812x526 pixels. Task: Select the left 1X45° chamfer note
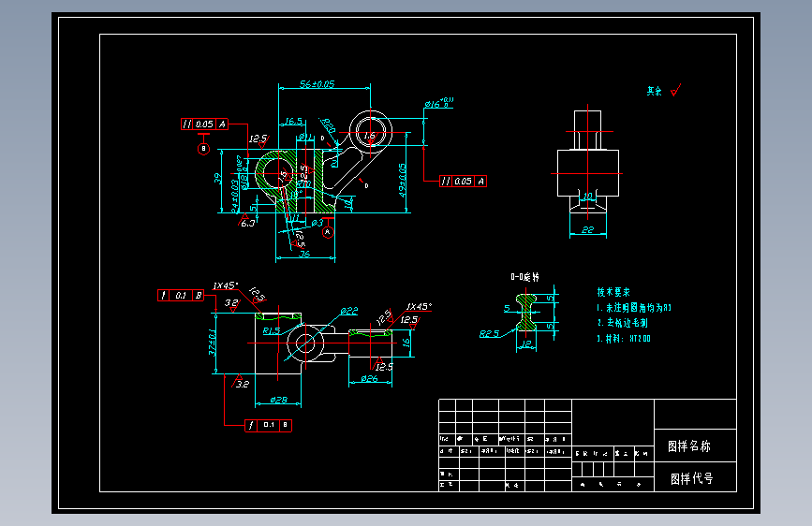click(x=226, y=285)
